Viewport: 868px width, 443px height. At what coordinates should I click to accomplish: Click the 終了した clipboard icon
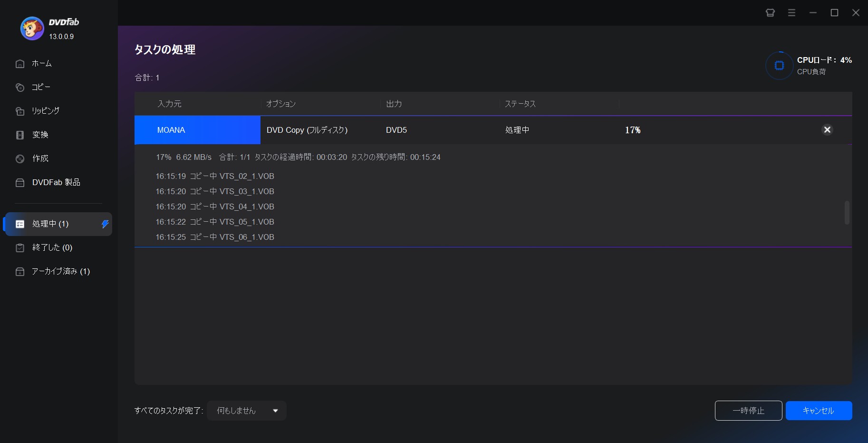pyautogui.click(x=20, y=248)
